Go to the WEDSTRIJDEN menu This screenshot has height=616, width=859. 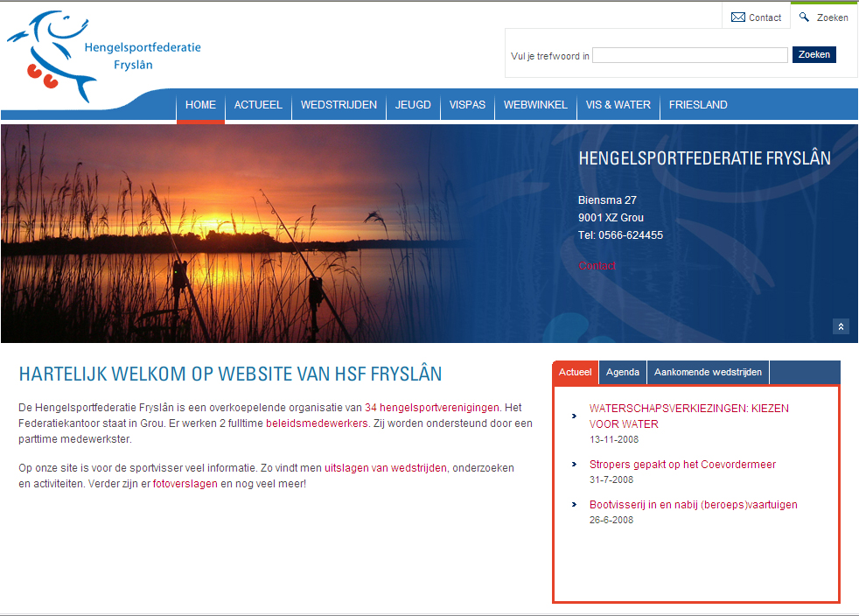(x=339, y=105)
